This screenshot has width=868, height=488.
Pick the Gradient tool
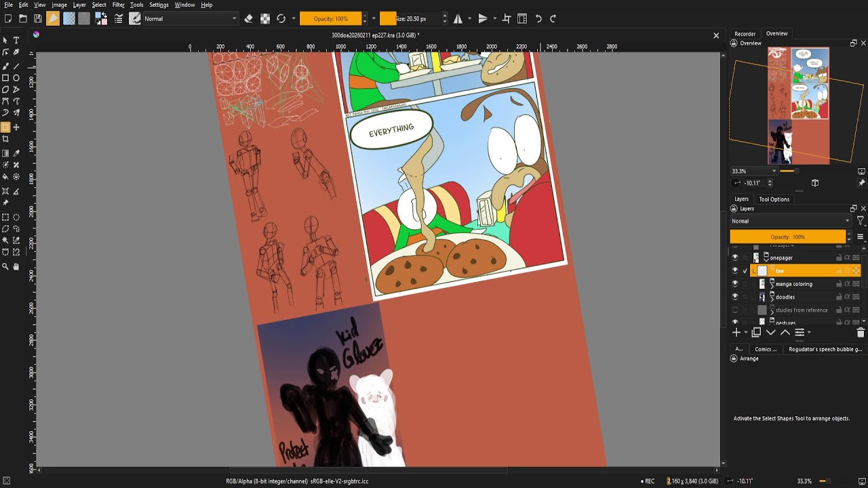[x=5, y=153]
